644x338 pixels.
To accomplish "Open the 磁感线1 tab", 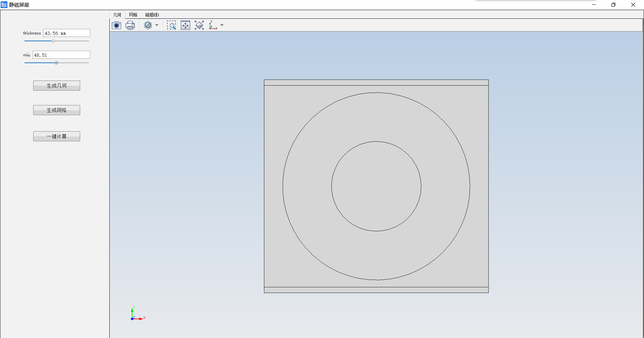I will point(152,15).
